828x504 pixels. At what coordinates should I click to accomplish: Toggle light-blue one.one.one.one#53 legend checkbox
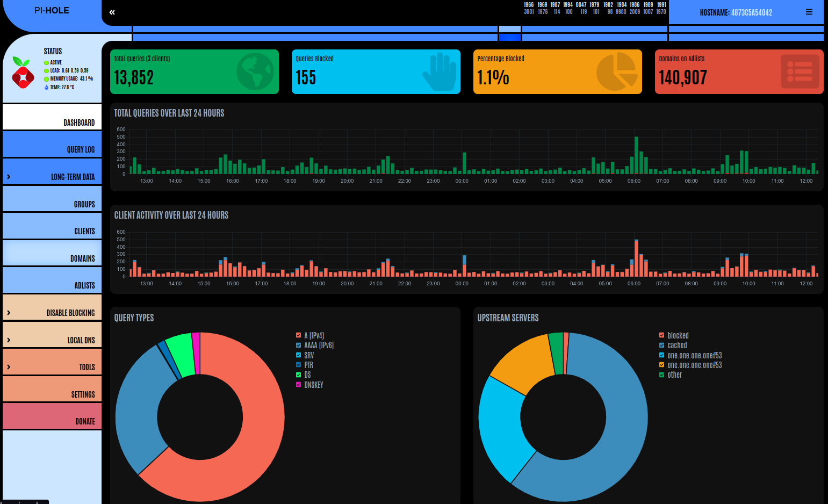(661, 355)
